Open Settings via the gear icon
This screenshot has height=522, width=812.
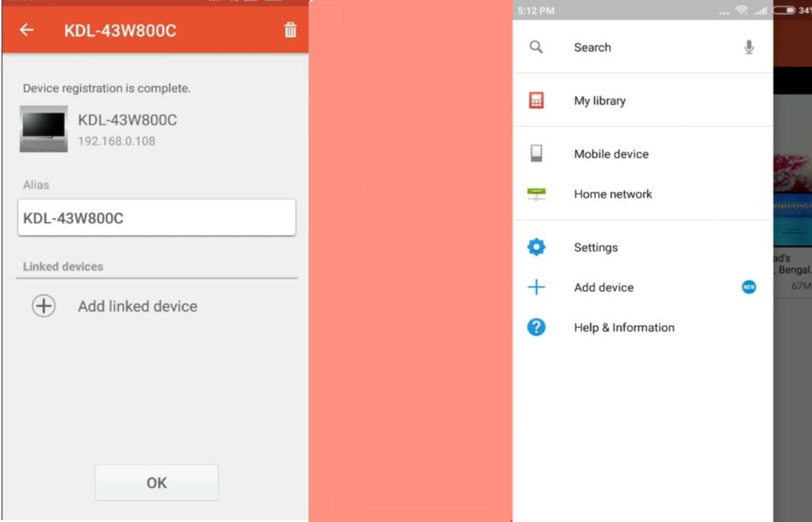coord(536,248)
